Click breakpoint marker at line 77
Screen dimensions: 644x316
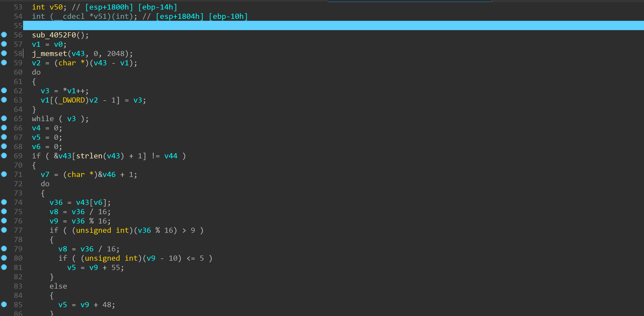click(4, 230)
